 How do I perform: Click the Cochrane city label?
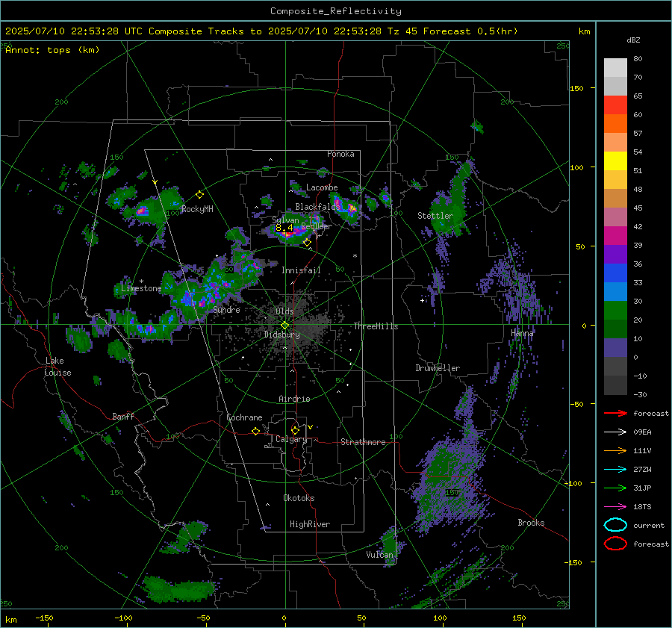[244, 417]
